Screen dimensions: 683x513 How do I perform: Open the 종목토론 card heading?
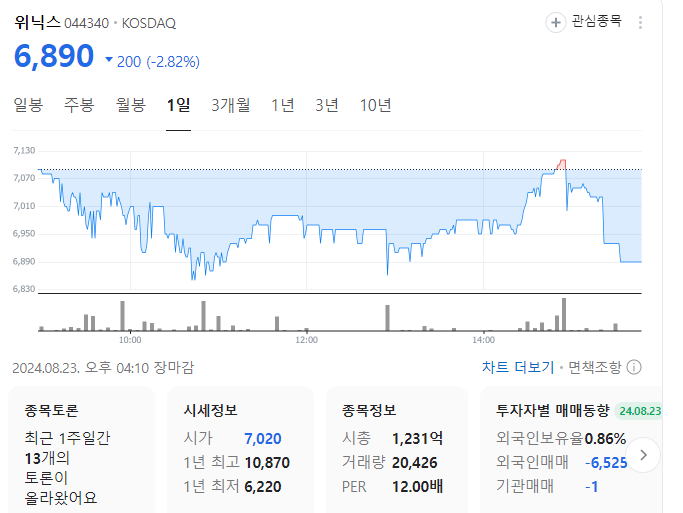tap(51, 410)
